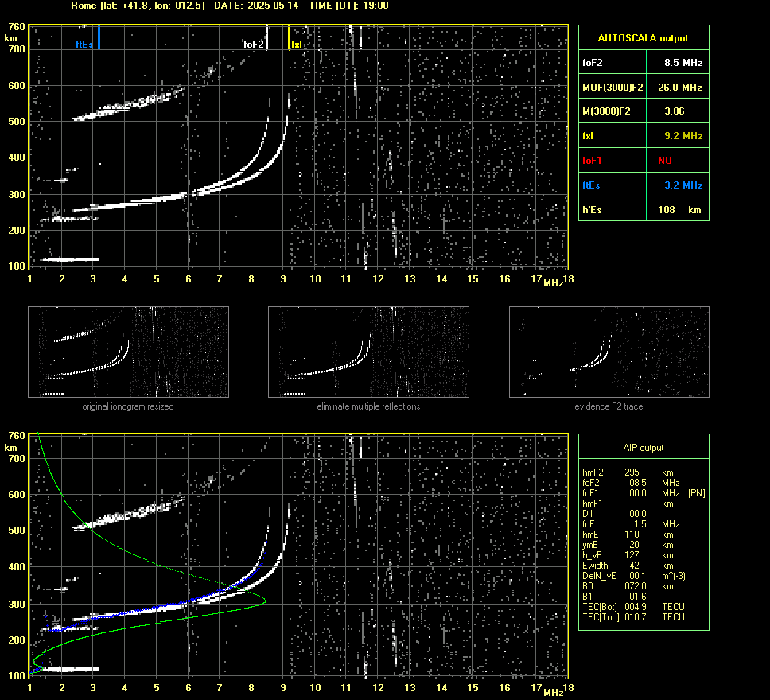This screenshot has height=700, width=770.
Task: Click the second-hop F2 trace in top ionogram
Action: pyautogui.click(x=129, y=103)
